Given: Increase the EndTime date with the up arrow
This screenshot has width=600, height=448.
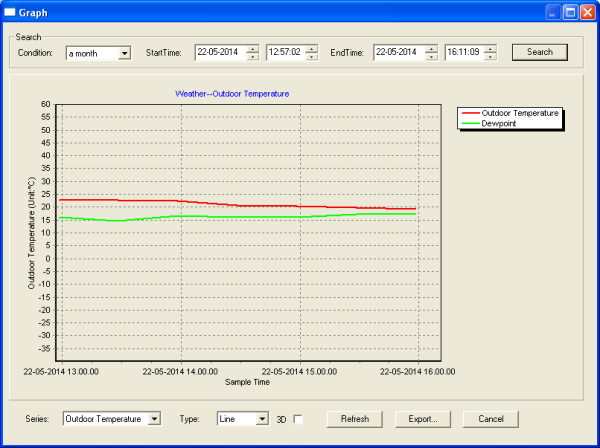Looking at the screenshot, I should tap(431, 49).
